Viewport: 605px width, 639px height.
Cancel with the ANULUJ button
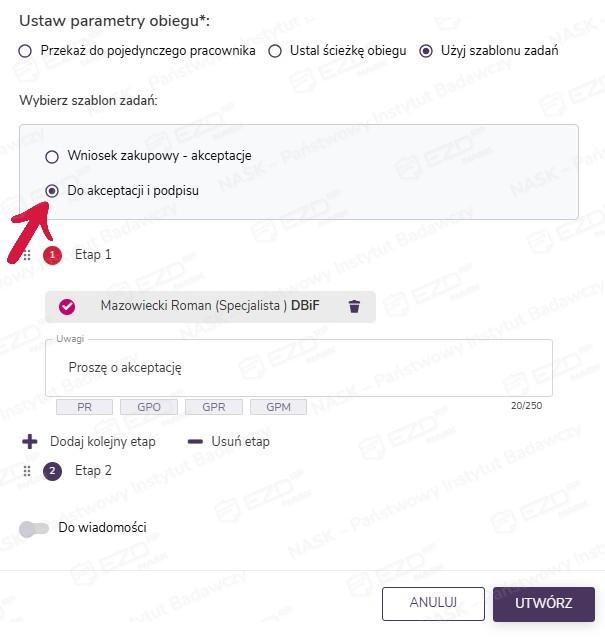[433, 603]
